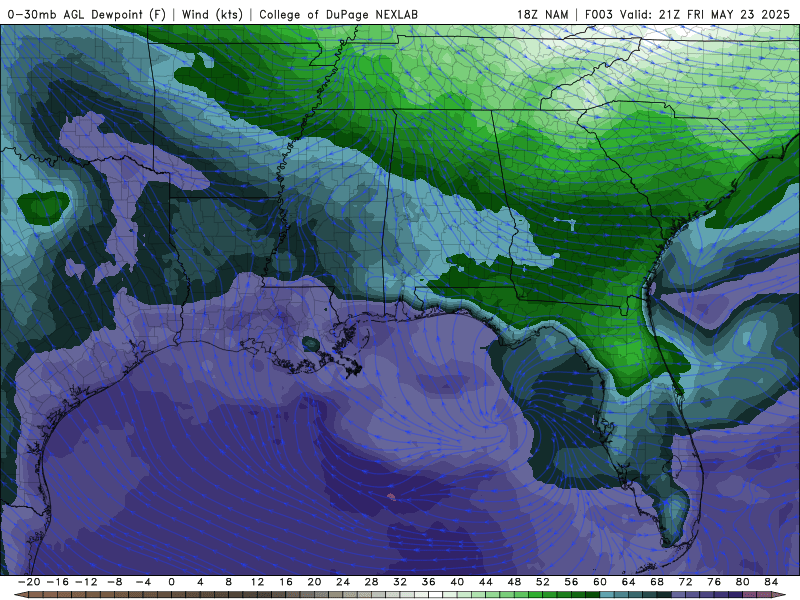Click the -4 value on the color scale
This screenshot has width=800, height=600.
tap(143, 582)
